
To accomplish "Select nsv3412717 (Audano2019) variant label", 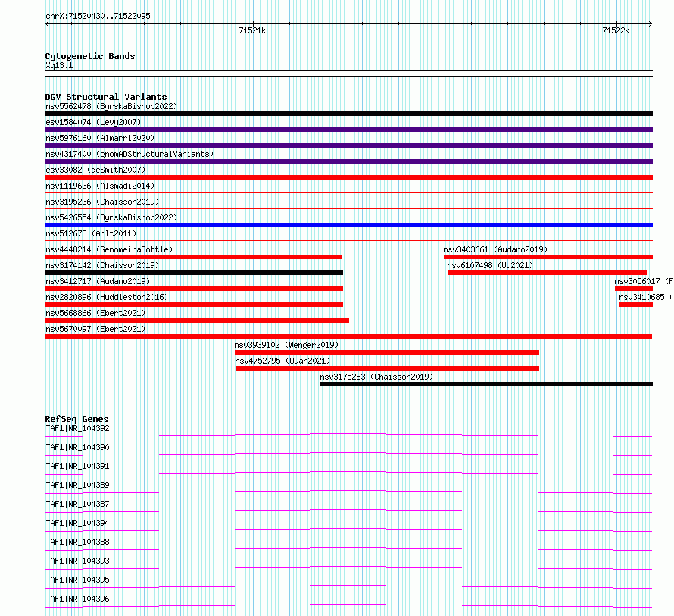I will tap(98, 281).
